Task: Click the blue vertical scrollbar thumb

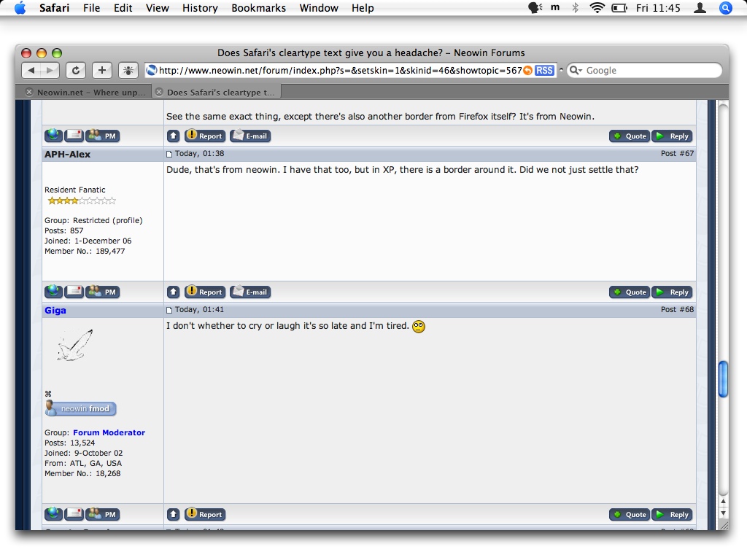Action: 723,379
